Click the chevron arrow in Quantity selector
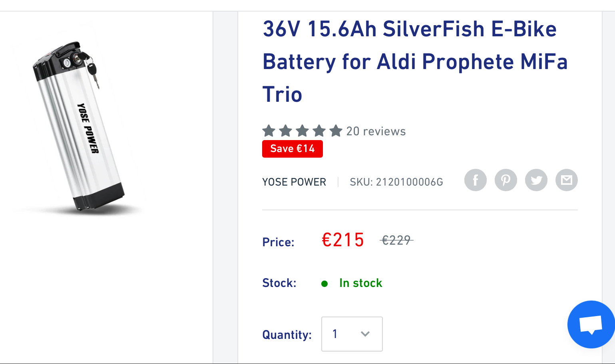 (x=365, y=334)
